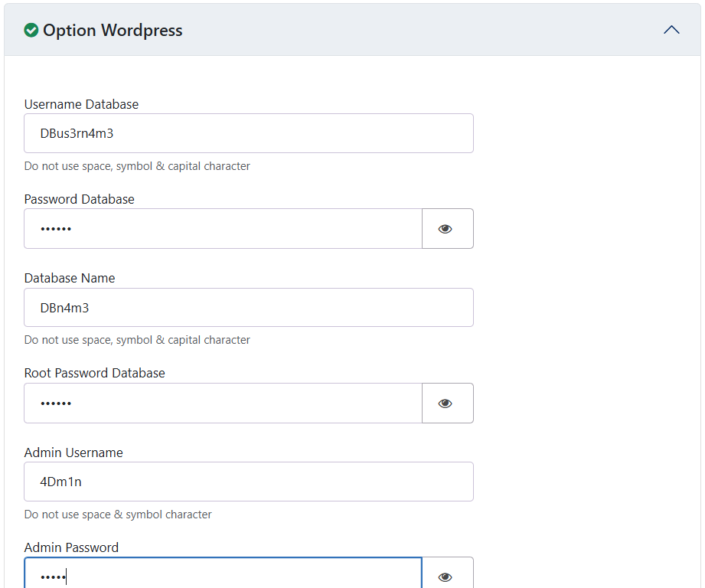
Task: Click into the Password Database field
Action: click(x=223, y=229)
